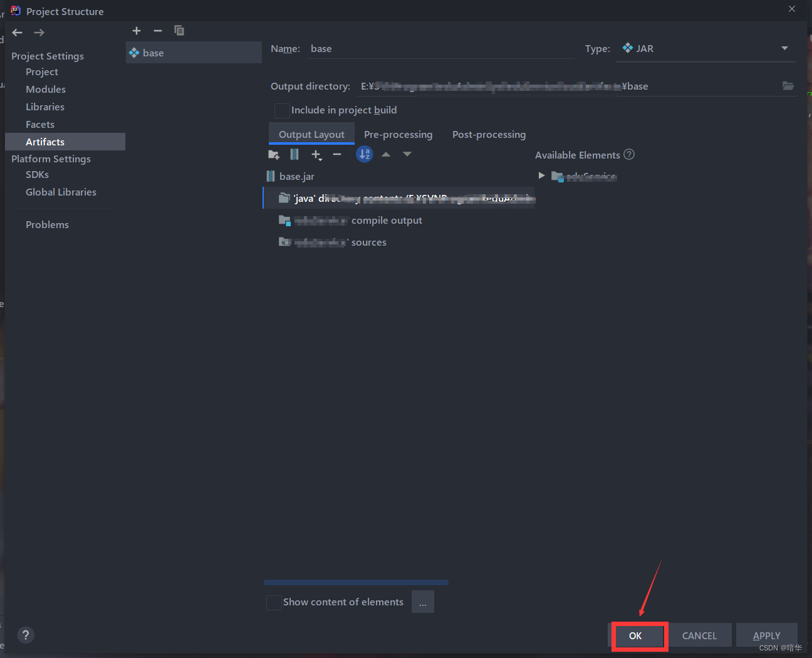
Task: Go forward with the right arrow
Action: click(39, 33)
